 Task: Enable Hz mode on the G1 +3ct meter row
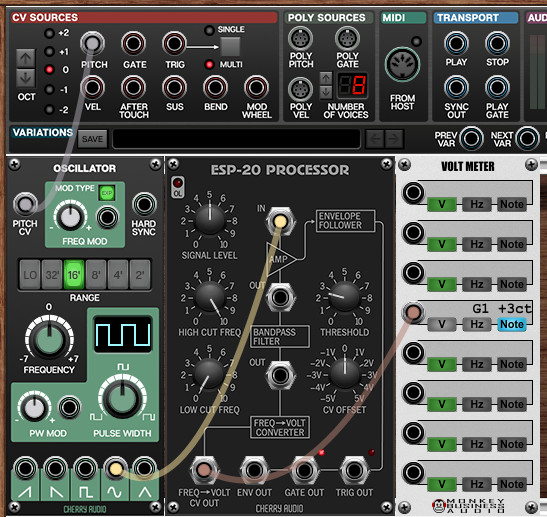pos(477,324)
